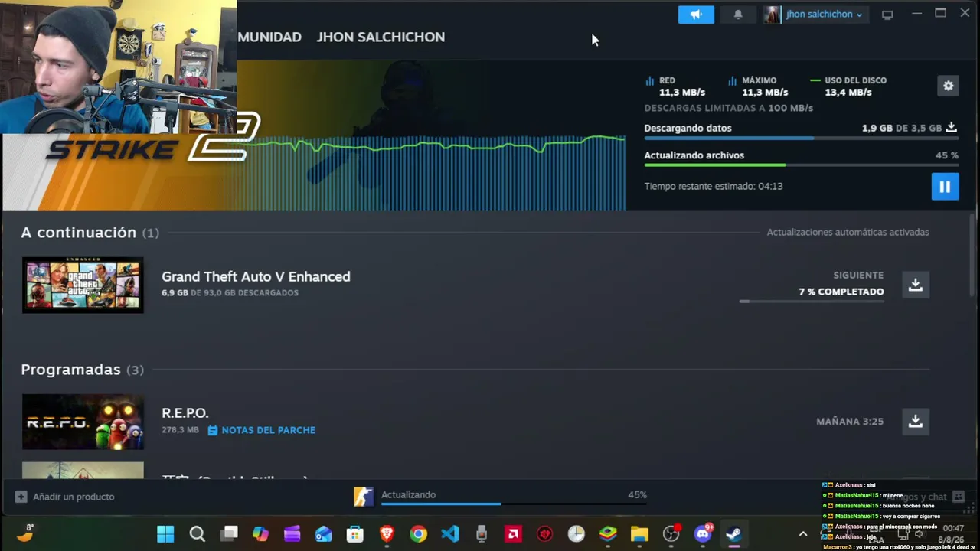The image size is (980, 551).
Task: Click the A continuación section heading
Action: [x=90, y=233]
